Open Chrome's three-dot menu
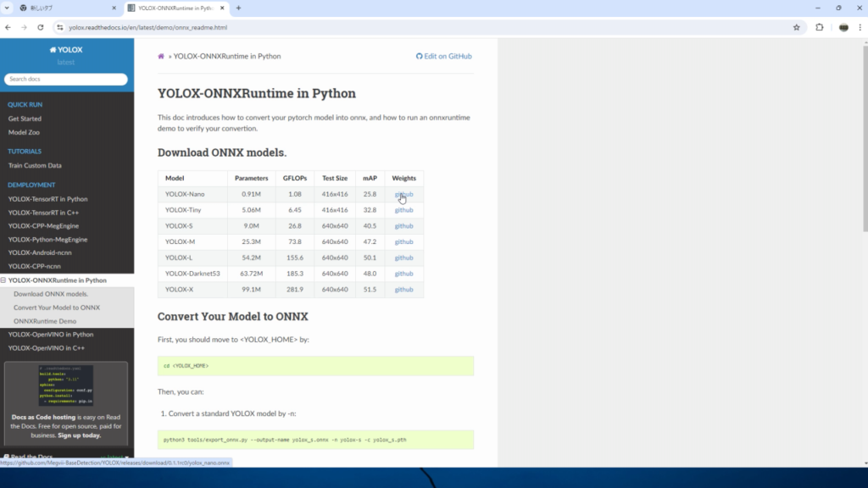 coord(859,27)
